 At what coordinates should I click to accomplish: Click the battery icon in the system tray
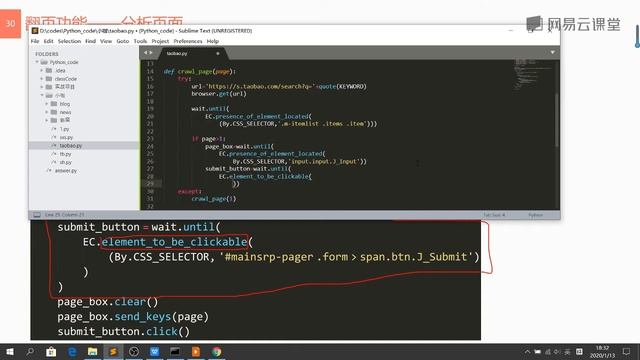(538, 351)
